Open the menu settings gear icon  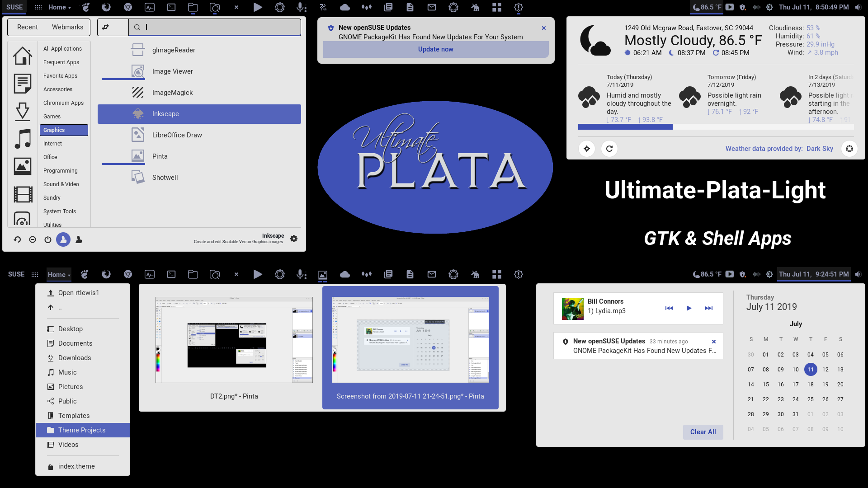pos(294,239)
